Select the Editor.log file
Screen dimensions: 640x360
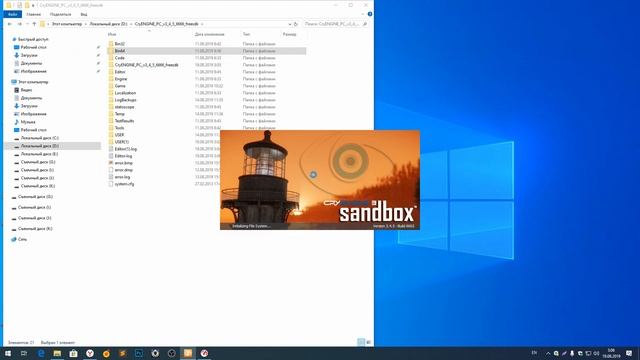(x=123, y=156)
